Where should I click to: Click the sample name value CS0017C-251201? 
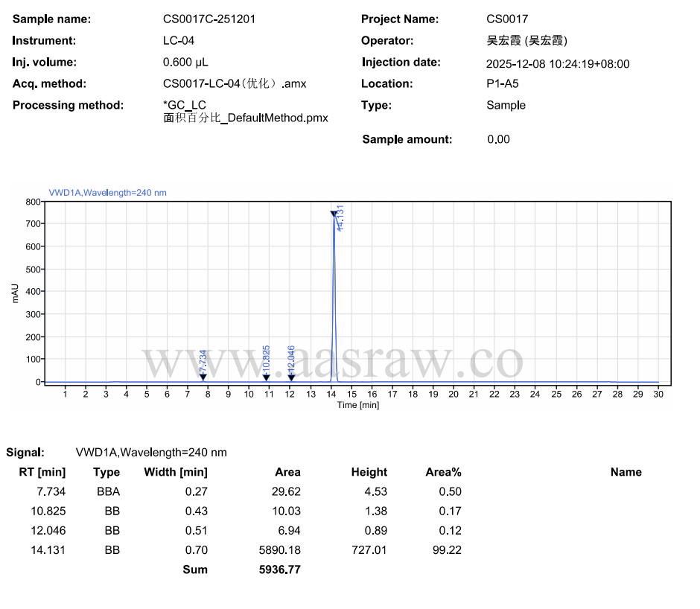point(209,19)
